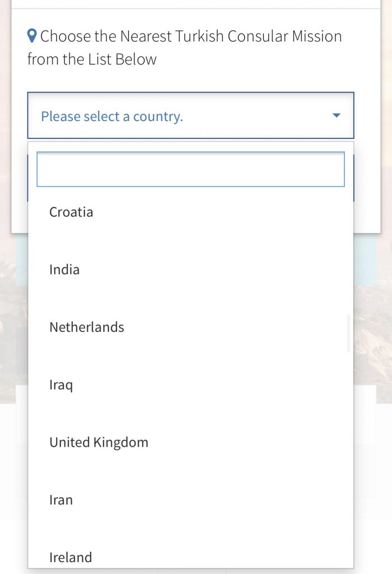Focus the country search input field
This screenshot has height=574, width=392.
pos(190,169)
